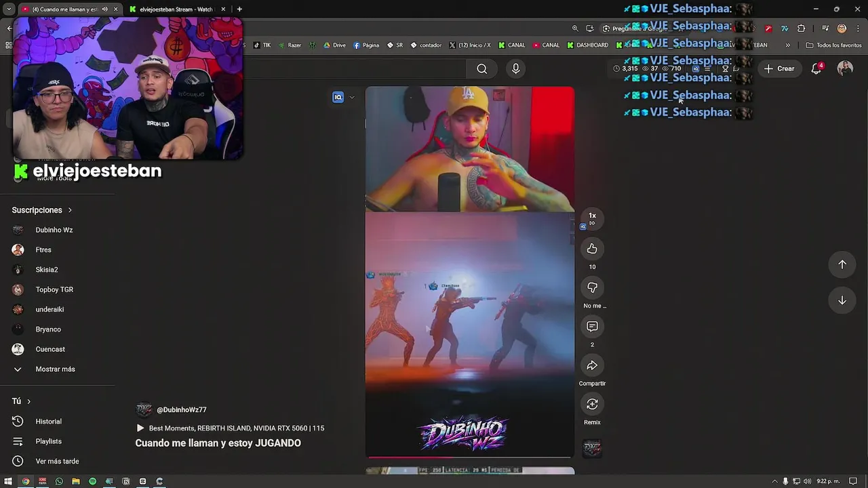Open the blue IQ extension dropdown

351,97
